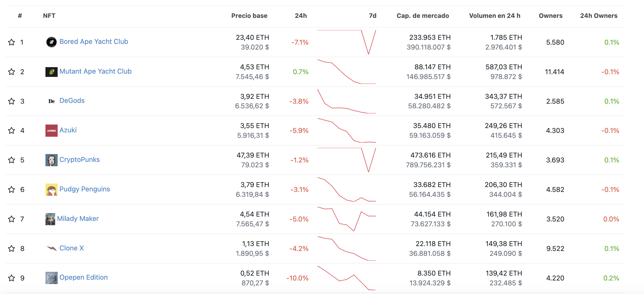Sort table by Cap. de mercado header
The width and height of the screenshot is (644, 294).
423,16
